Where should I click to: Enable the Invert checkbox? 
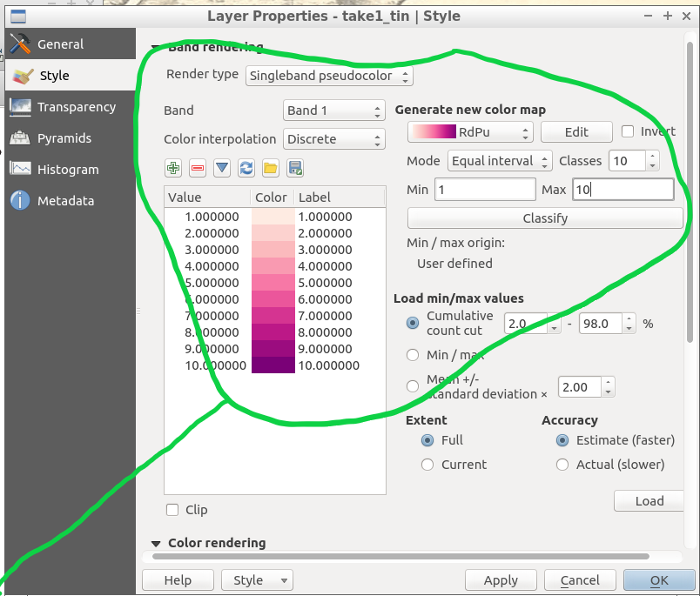tap(628, 132)
